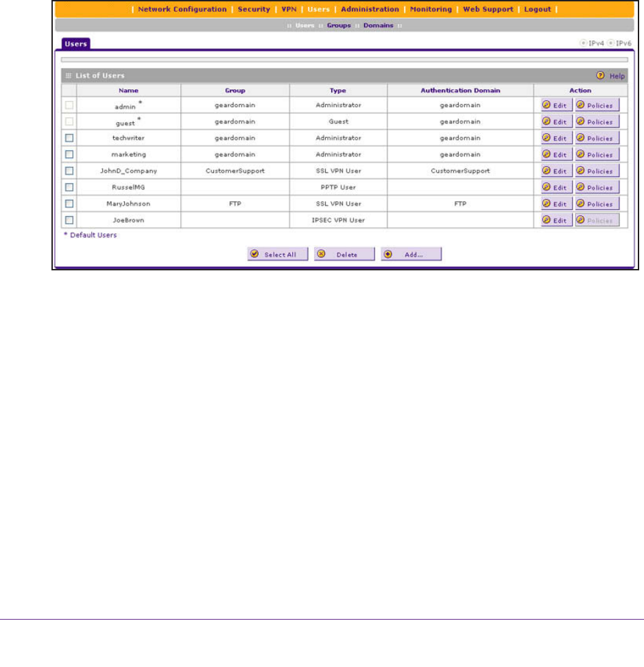Select the IPv6 radio button
The image size is (644, 667).
coord(611,43)
